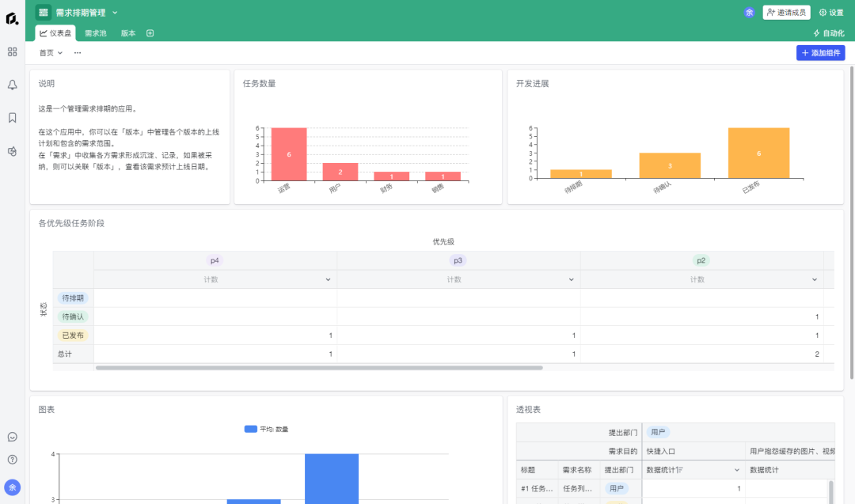Screen dimensions: 855x504
Task: Click the green app icon beside 需求排期管理
Action: coord(44,12)
